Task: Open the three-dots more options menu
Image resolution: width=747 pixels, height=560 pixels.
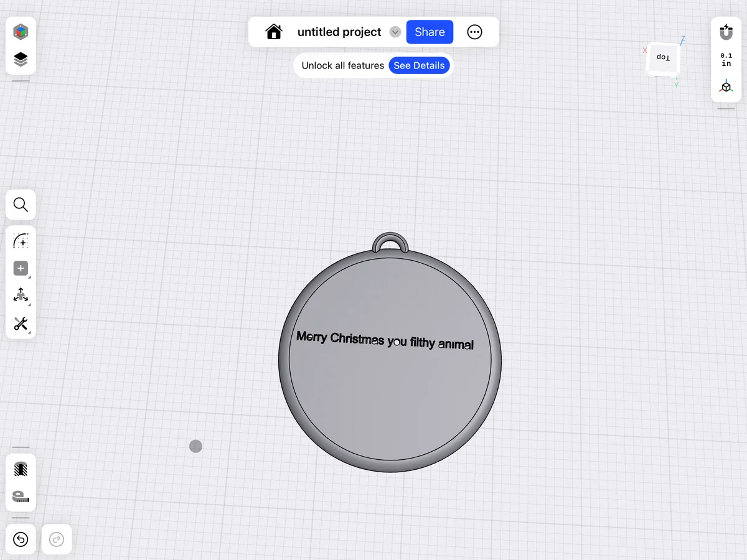Action: [x=474, y=32]
